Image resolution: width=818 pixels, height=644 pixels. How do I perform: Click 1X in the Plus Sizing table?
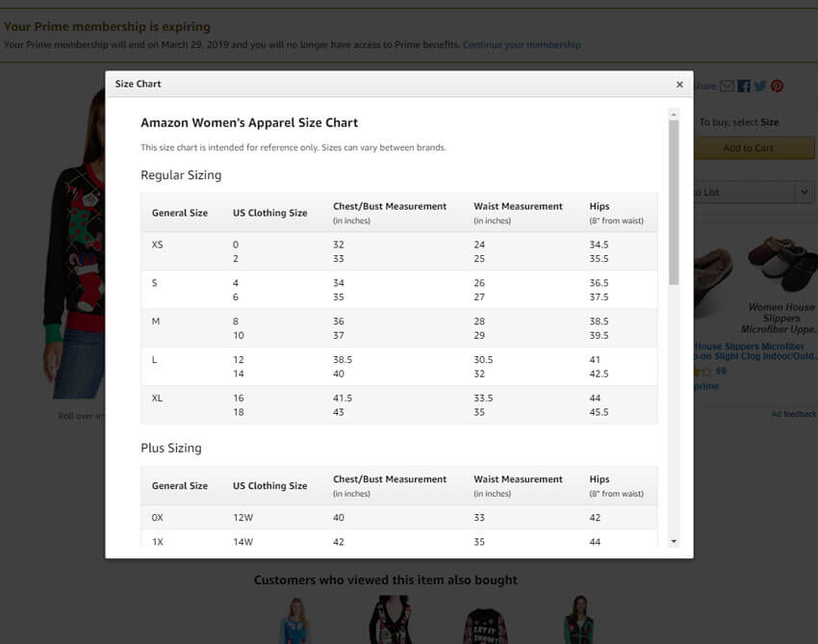[157, 542]
